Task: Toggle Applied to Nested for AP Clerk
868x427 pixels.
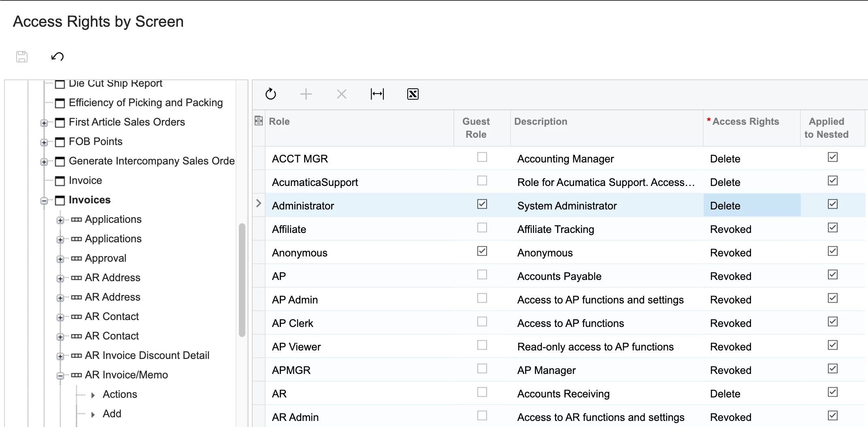Action: pyautogui.click(x=832, y=322)
